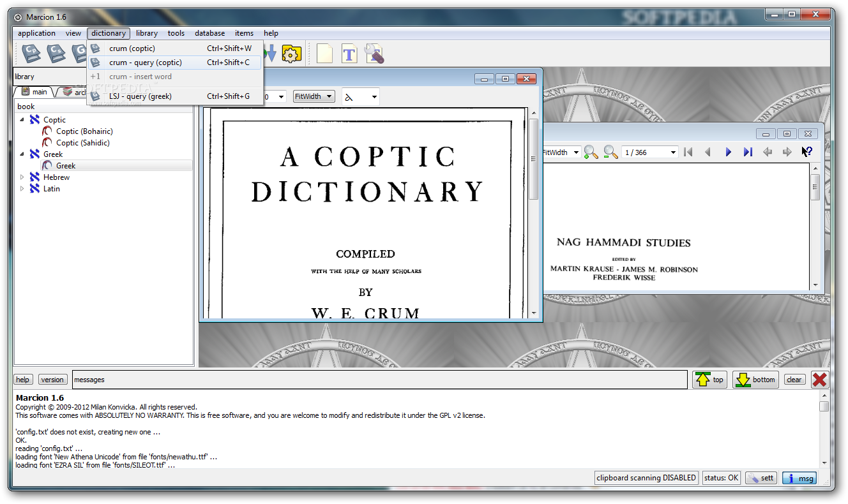Screen dimensions: 848x504
Task: Click the status: OK indicator
Action: click(x=722, y=478)
